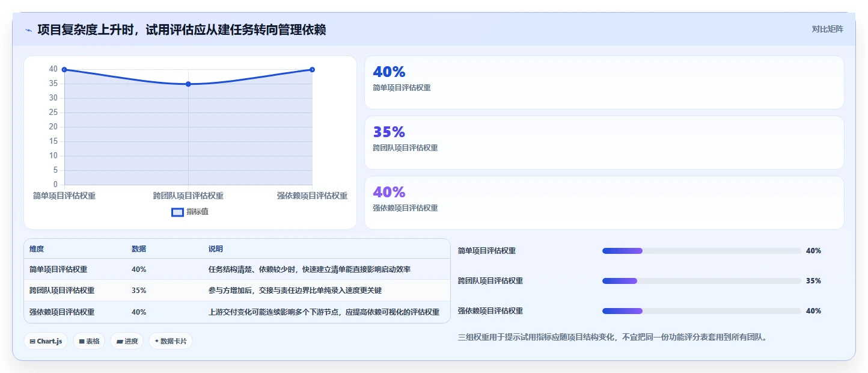Click the footnote starting 三组权重用于提示
Screen dimensions: 868x373
pyautogui.click(x=613, y=338)
